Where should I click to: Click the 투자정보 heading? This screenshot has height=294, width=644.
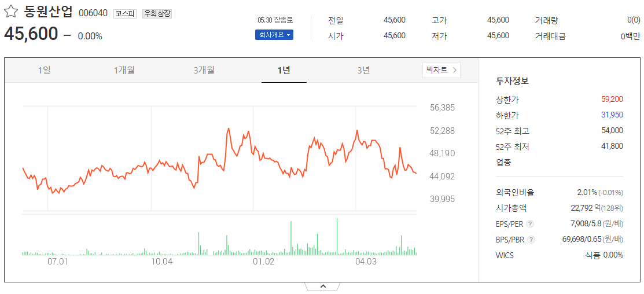[x=513, y=81]
